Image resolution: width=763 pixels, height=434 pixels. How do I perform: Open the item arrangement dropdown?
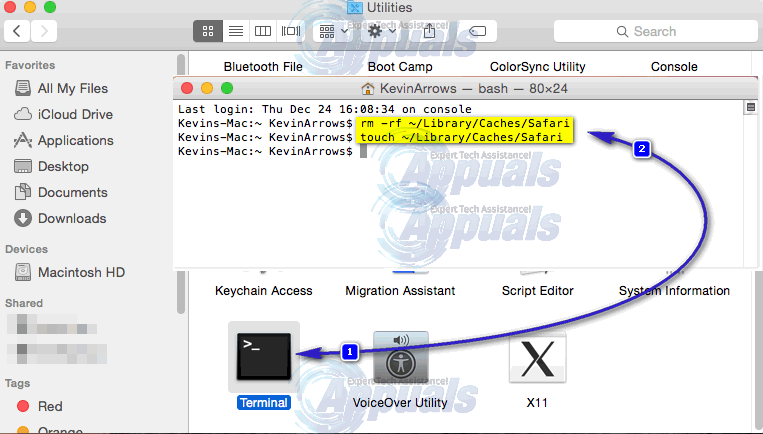click(333, 32)
